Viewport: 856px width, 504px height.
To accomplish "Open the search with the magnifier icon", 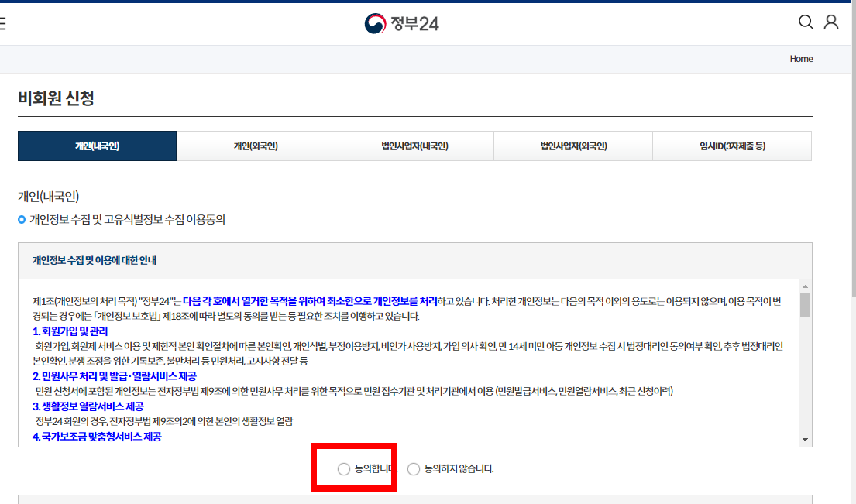I will (806, 23).
